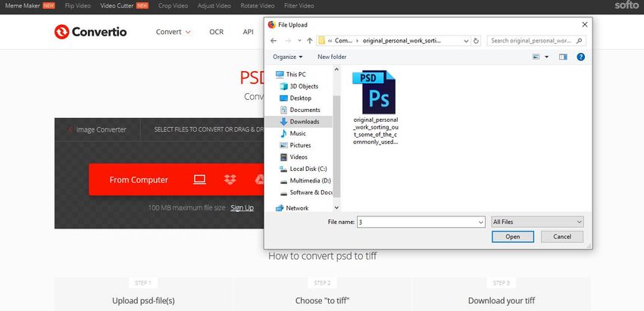Image resolution: width=644 pixels, height=311 pixels.
Task: Click the Convertio logo
Action: (x=90, y=32)
